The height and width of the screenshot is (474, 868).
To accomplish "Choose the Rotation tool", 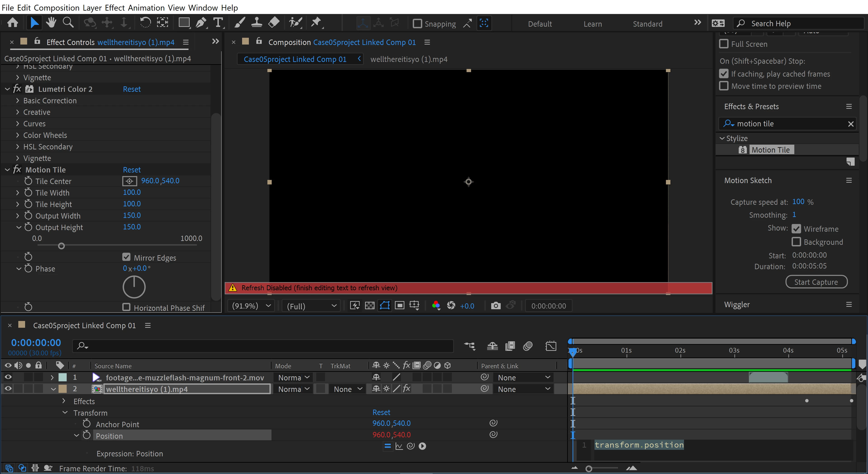I will pos(145,23).
